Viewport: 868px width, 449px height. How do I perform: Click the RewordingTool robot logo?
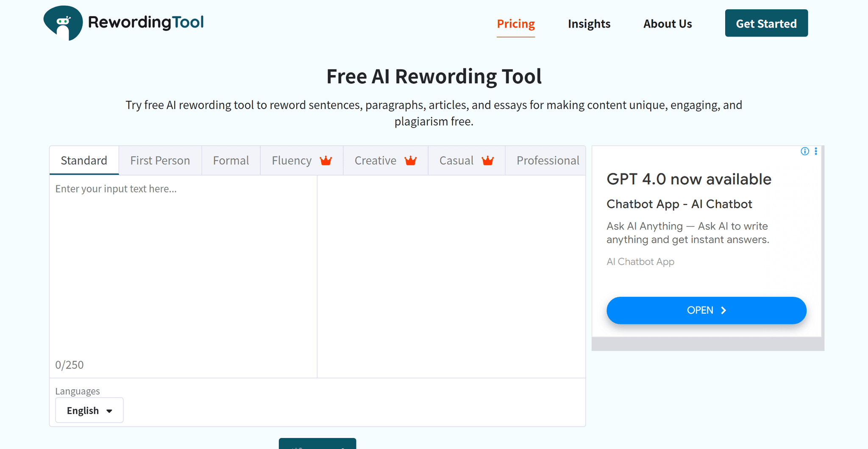tap(63, 22)
